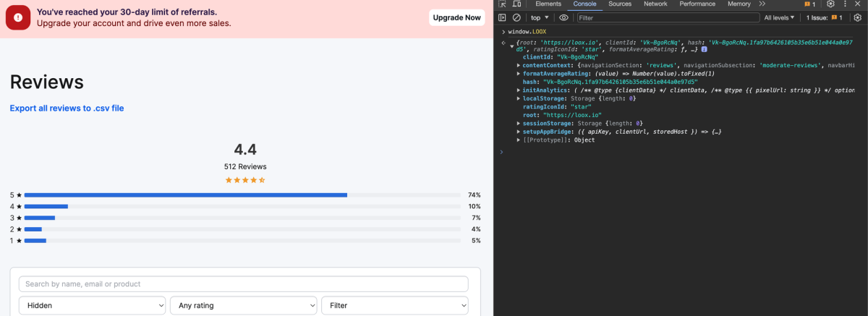Click the Upgrade Now button
The image size is (868, 316).
tap(456, 17)
